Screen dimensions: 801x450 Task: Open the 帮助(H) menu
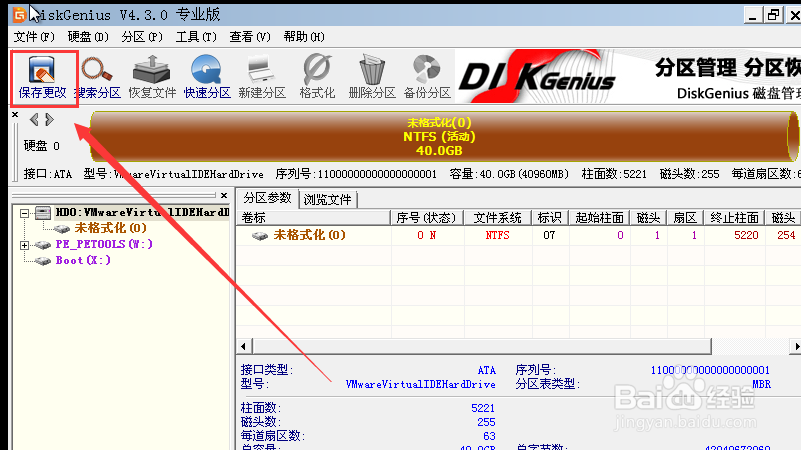point(304,37)
